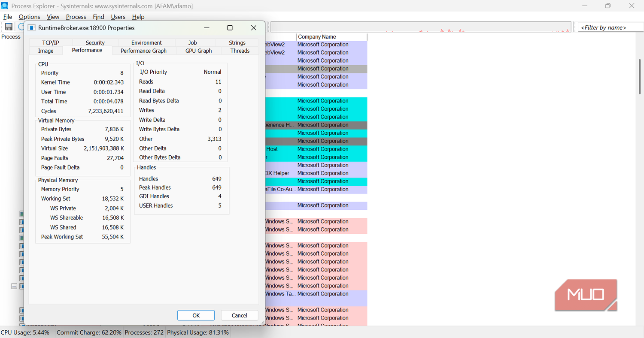Select Microsoft Corporation in the Windows Ta... row
The height and width of the screenshot is (338, 644).
click(x=323, y=294)
